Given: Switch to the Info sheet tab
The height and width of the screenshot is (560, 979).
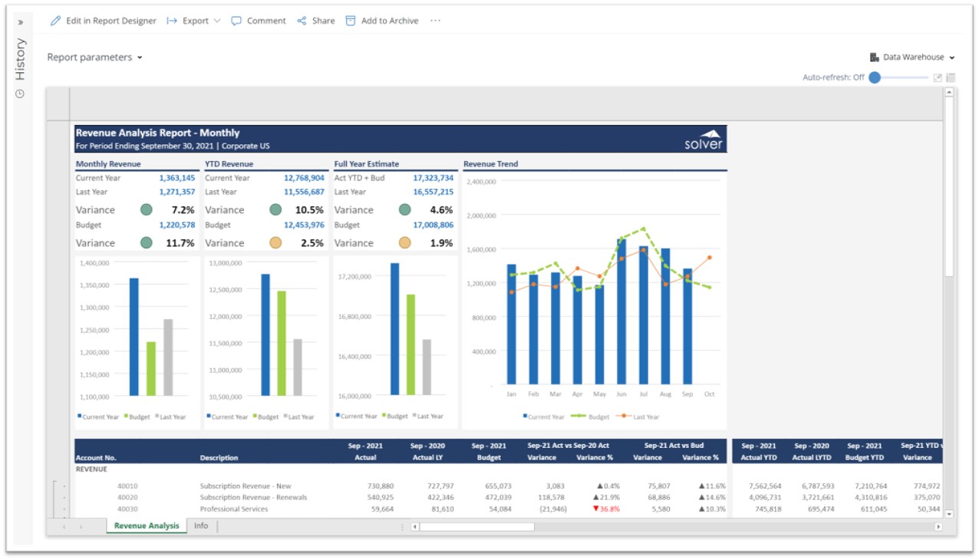Looking at the screenshot, I should point(201,525).
